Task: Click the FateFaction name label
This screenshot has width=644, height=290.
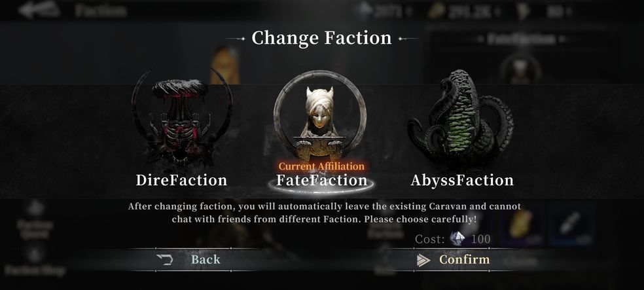Action: 321,180
